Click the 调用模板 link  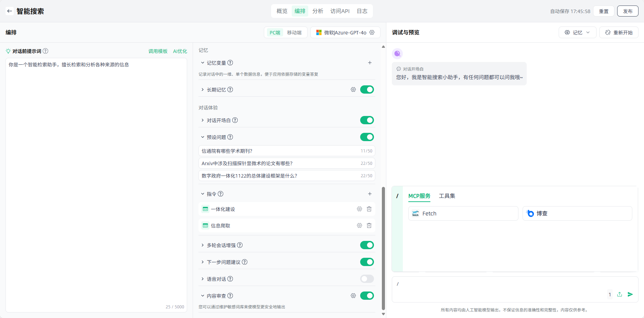coord(158,51)
